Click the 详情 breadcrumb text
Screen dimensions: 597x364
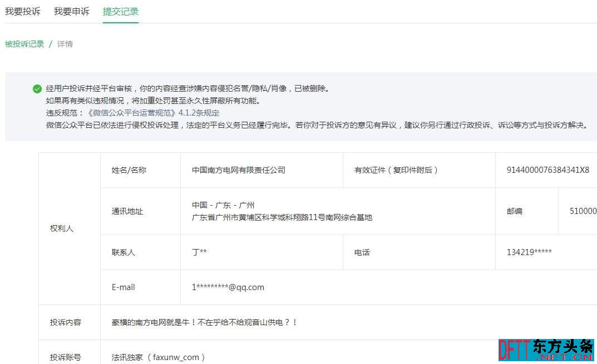coord(65,44)
